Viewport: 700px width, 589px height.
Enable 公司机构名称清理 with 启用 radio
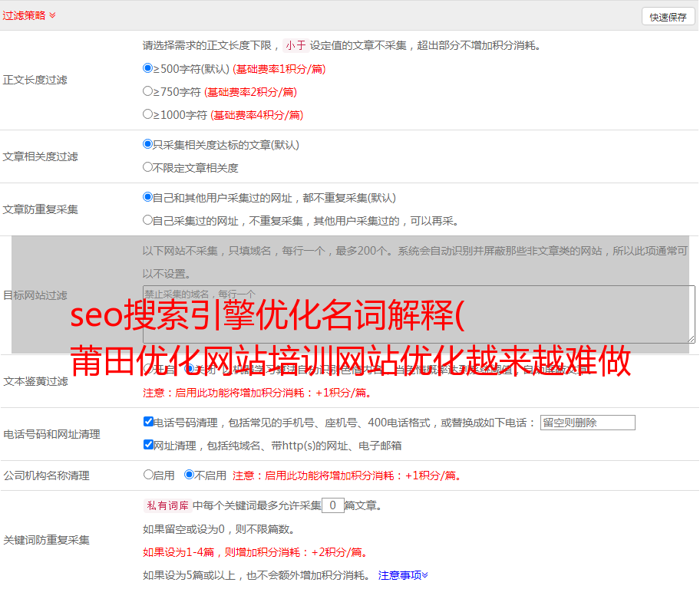pos(148,474)
